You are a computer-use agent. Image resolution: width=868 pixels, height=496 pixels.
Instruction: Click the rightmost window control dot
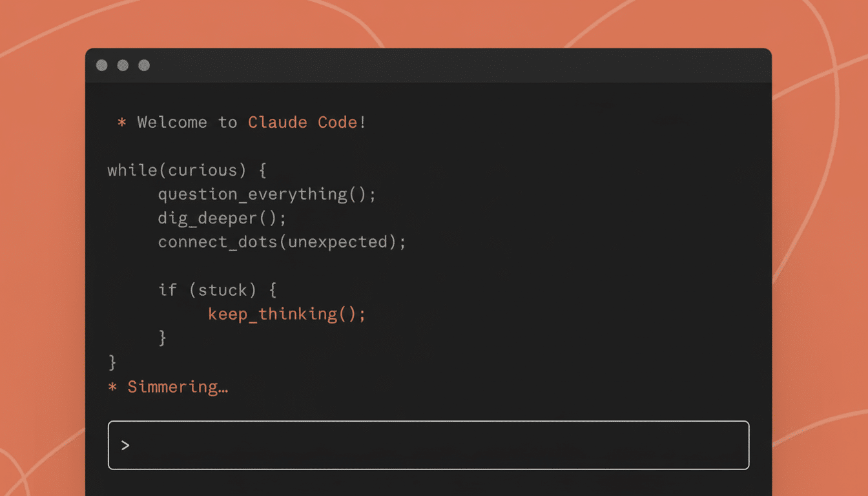tap(144, 65)
